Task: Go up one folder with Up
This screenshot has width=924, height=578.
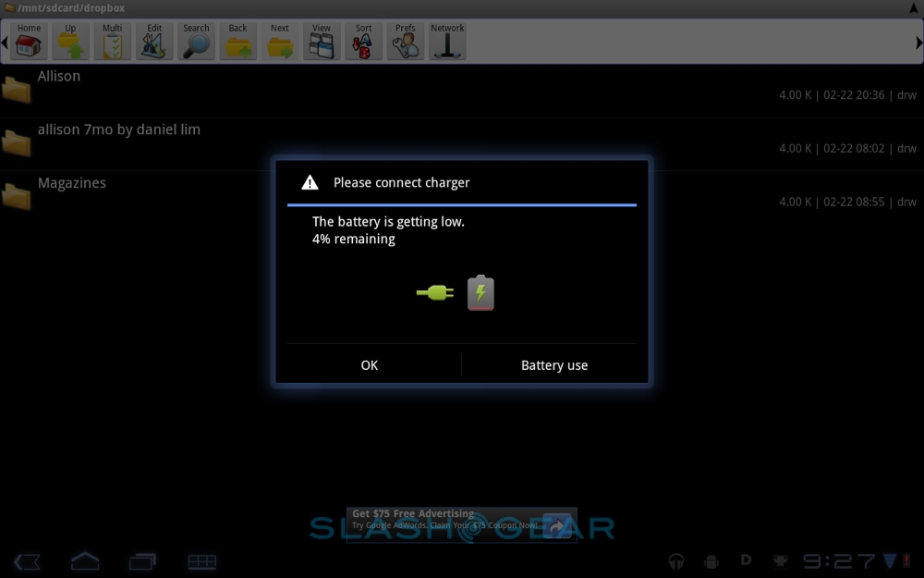Action: (70, 41)
